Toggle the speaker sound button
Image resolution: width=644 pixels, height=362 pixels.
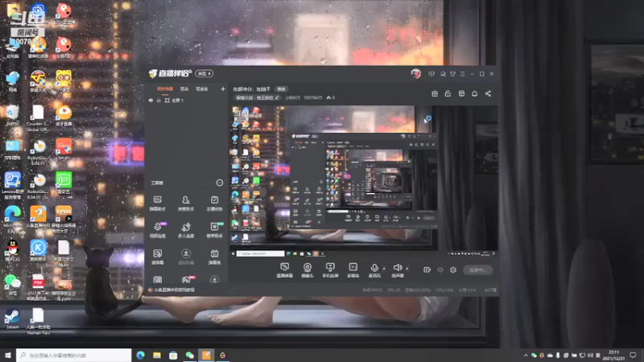click(397, 270)
